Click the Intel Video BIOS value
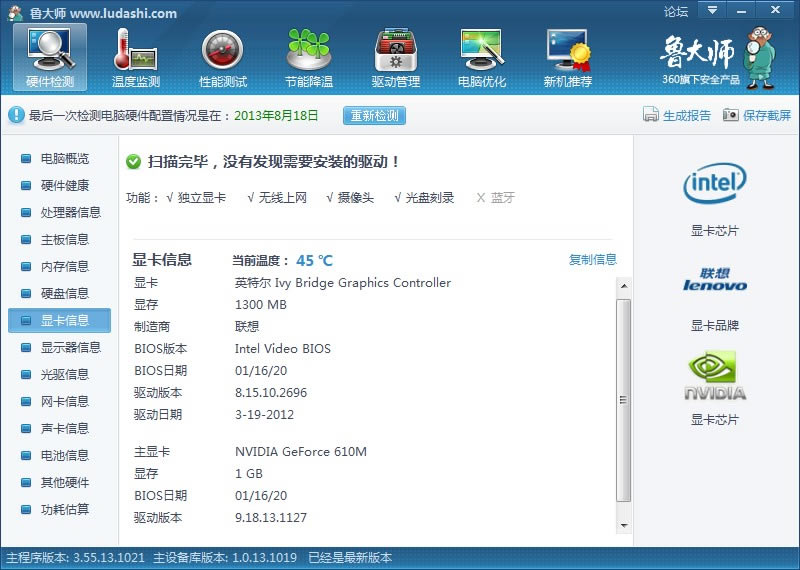This screenshot has width=800, height=570. pyautogui.click(x=283, y=349)
